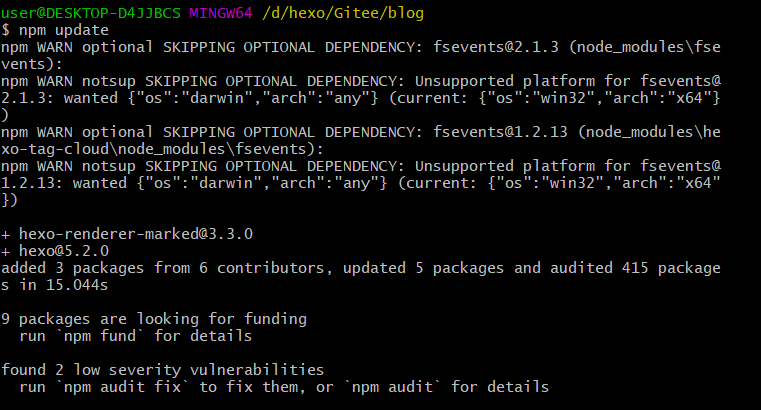Click the hexo-renderer-marked@3.3.0 line
Image resolution: width=761 pixels, height=410 pixels.
(x=127, y=234)
